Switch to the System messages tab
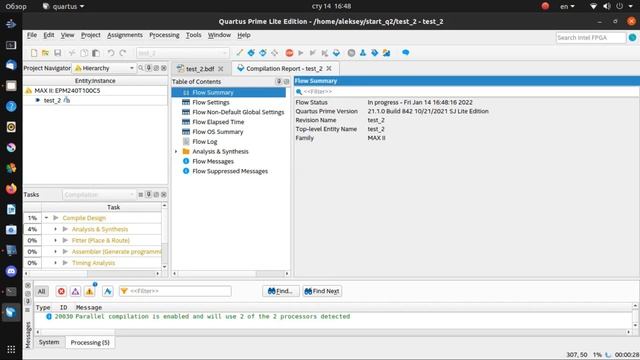The image size is (640, 360). click(49, 342)
